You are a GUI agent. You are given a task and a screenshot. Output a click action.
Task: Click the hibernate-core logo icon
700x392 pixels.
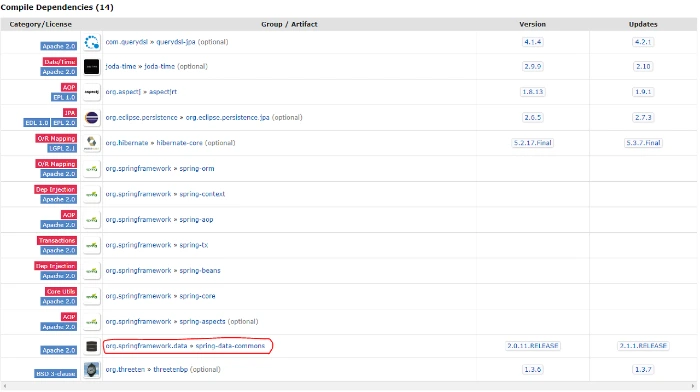[92, 143]
